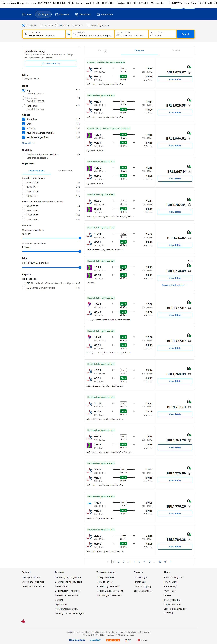Switch to the Fastest tab

pos(176,51)
